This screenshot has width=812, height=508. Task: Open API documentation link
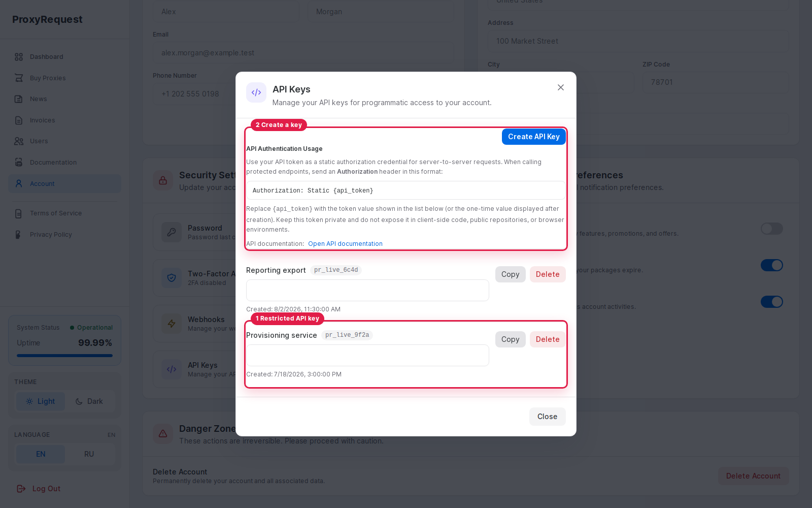point(345,244)
